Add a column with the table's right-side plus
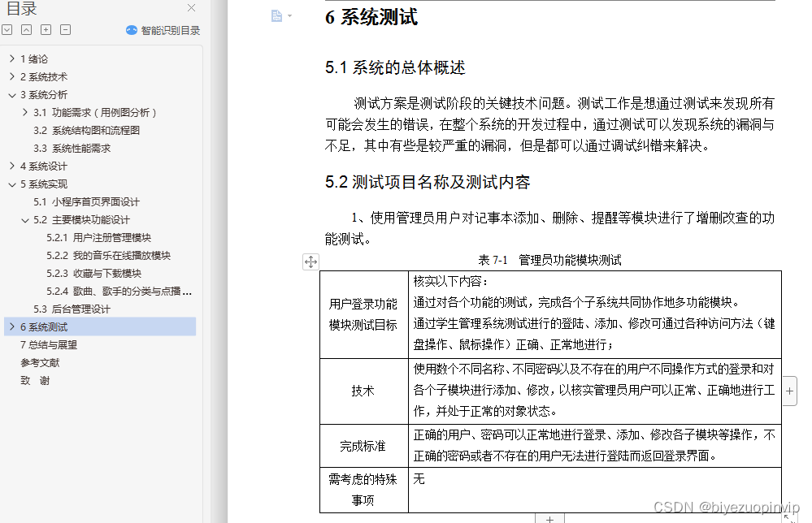 click(789, 391)
